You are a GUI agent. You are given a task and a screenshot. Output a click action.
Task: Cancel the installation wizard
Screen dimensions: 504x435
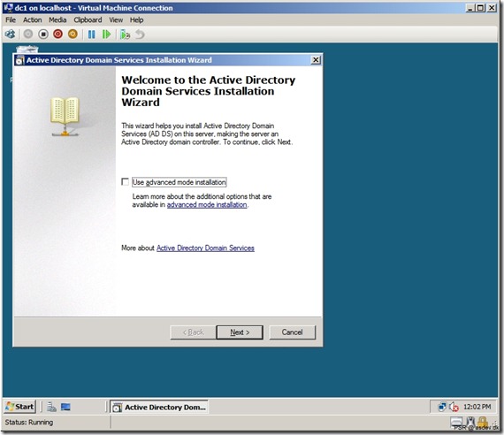(x=292, y=332)
